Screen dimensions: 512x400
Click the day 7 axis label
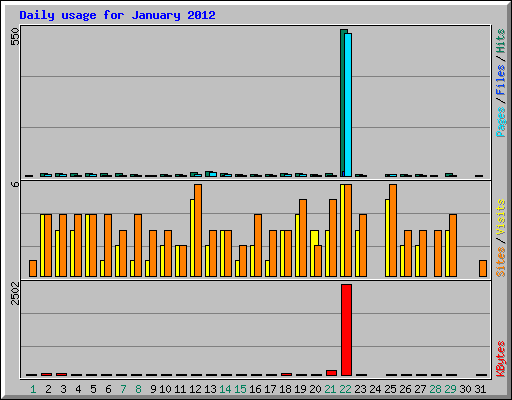(123, 389)
